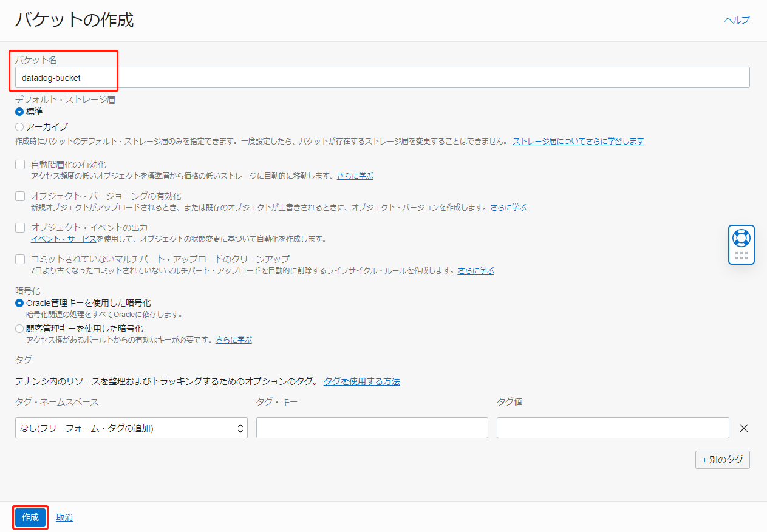Click the 取消 cancel link

(64, 517)
